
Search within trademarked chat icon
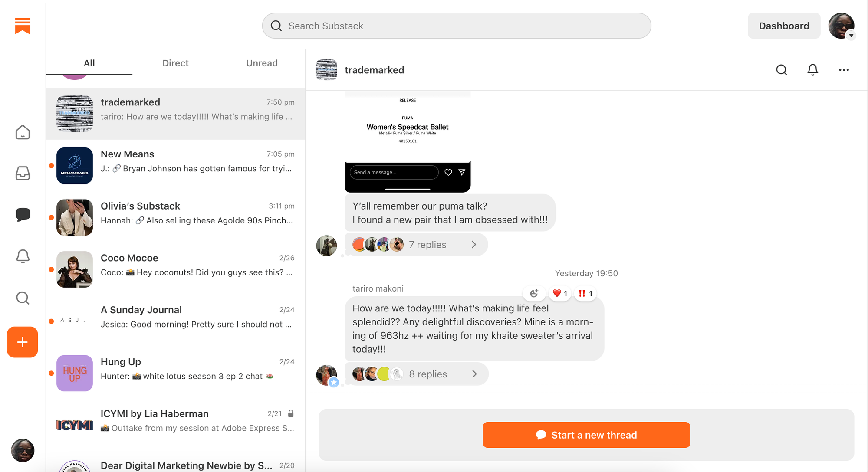(x=781, y=70)
